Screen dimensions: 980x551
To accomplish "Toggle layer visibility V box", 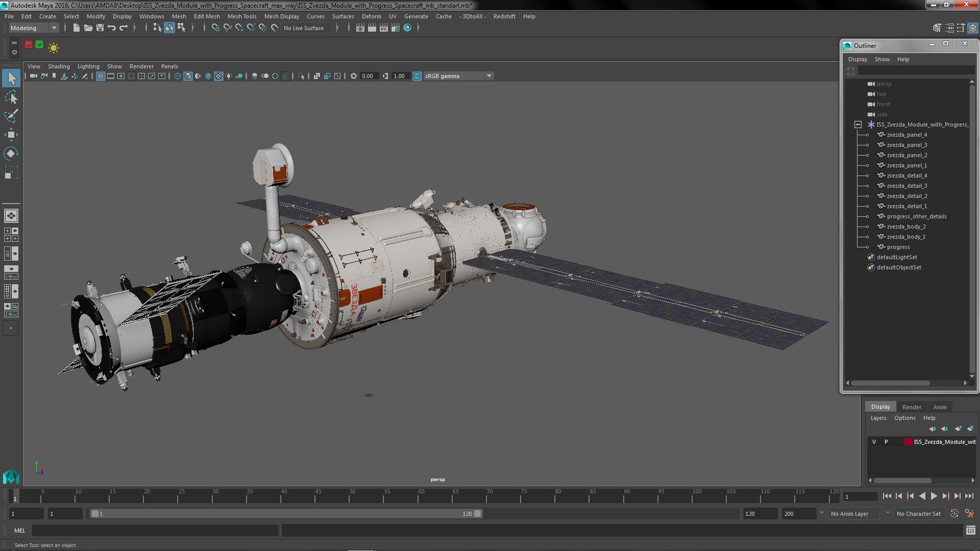I will 874,442.
